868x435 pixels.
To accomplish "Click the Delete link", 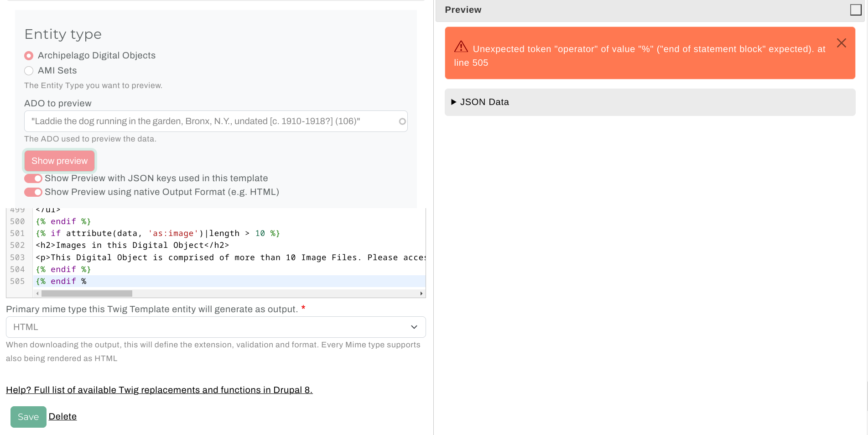I will click(x=62, y=416).
